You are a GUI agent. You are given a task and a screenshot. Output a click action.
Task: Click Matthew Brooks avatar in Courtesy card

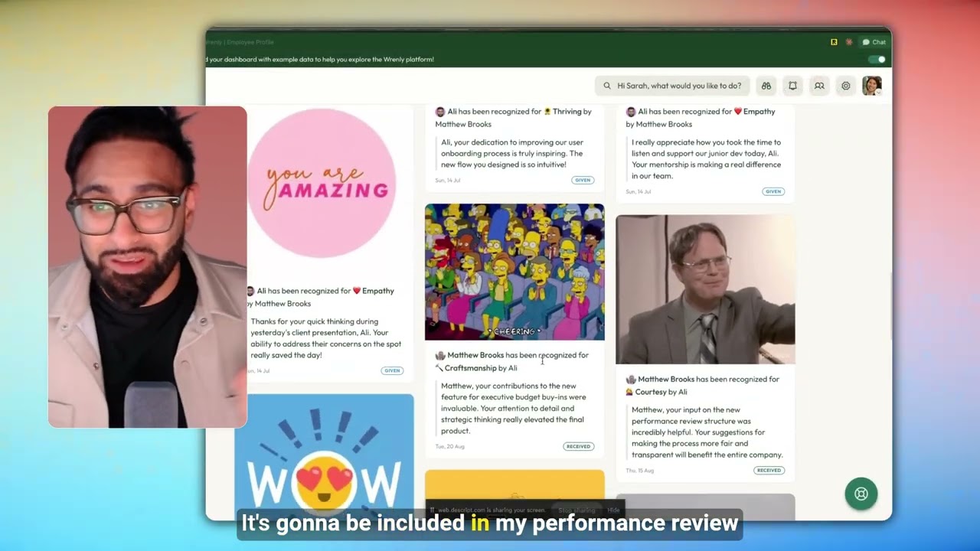click(631, 379)
